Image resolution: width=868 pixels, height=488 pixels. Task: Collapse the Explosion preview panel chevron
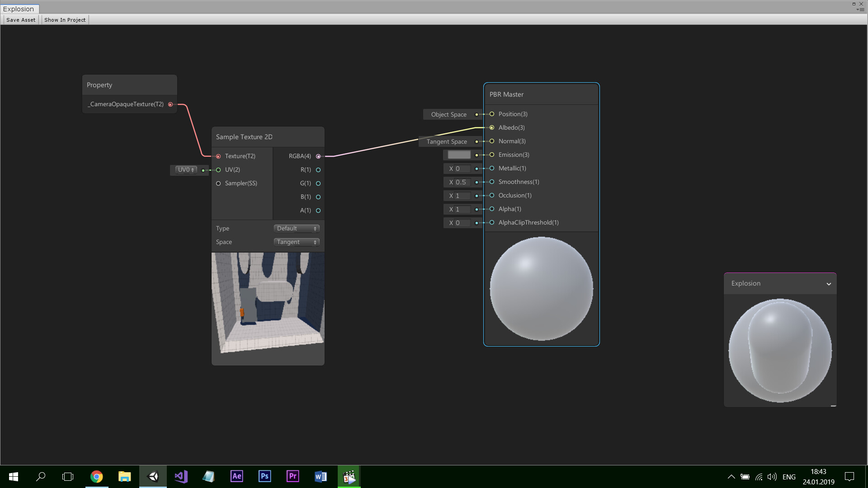tap(829, 284)
